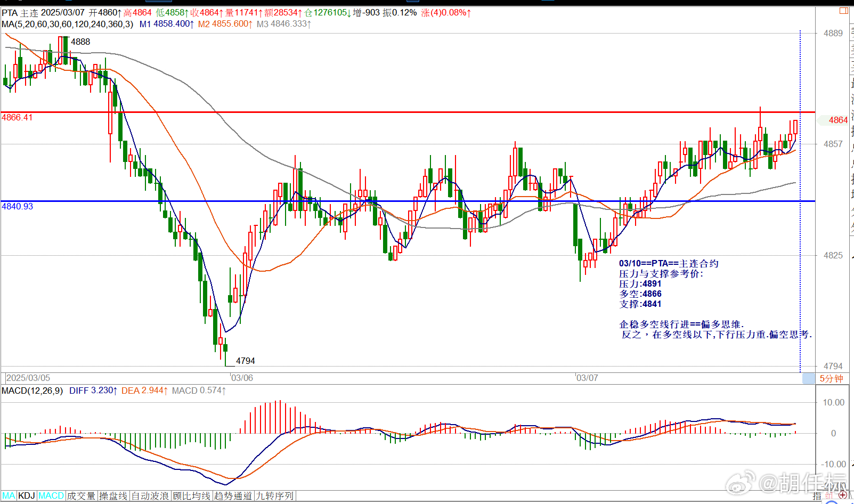This screenshot has height=504, width=854.
Task: Select the 03/07 date marker
Action: point(587,378)
